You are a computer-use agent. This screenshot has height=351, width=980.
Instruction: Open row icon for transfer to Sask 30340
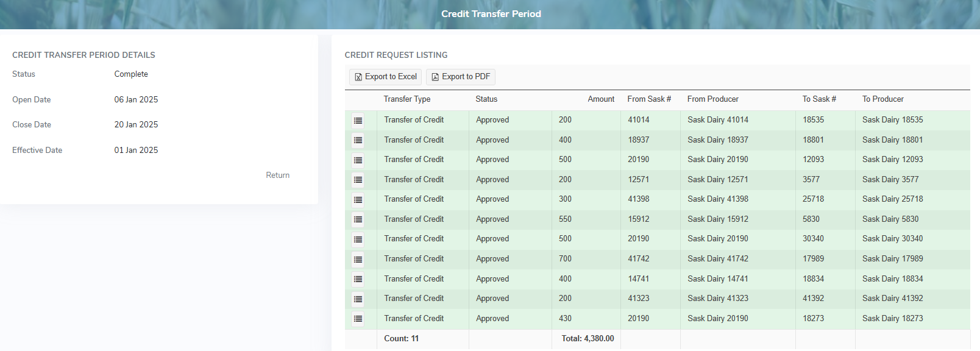coord(358,239)
